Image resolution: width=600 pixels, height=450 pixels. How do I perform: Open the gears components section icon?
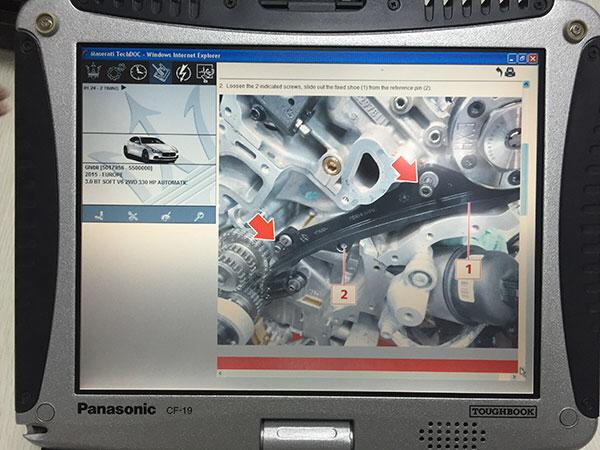coord(115,73)
